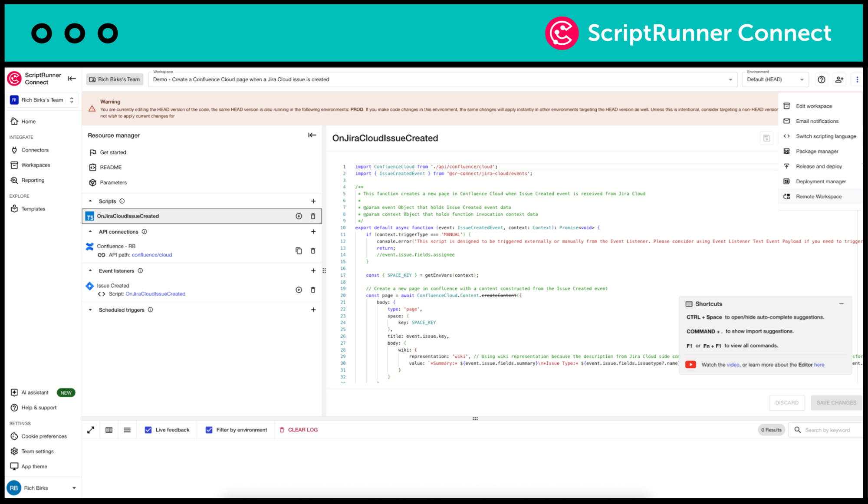This screenshot has height=504, width=868.
Task: Open the OnJiraCloudIssueCreated script link
Action: pyautogui.click(x=155, y=294)
